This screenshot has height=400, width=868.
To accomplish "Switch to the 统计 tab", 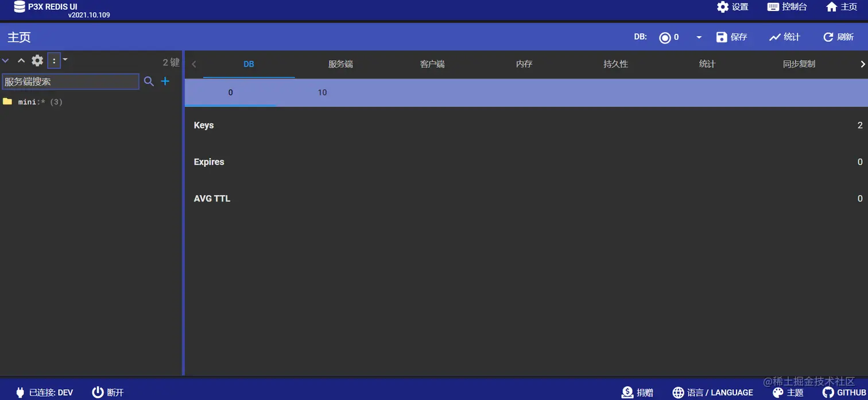I will tap(707, 64).
